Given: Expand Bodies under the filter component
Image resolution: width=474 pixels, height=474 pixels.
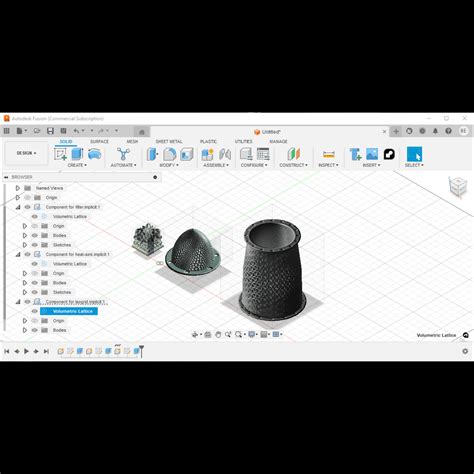Looking at the screenshot, I should pyautogui.click(x=25, y=235).
